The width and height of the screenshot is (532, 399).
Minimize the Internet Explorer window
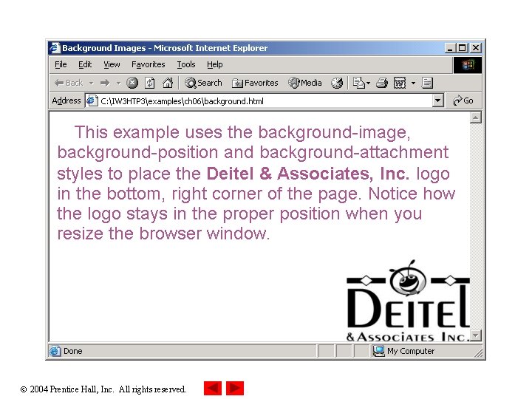coord(450,48)
